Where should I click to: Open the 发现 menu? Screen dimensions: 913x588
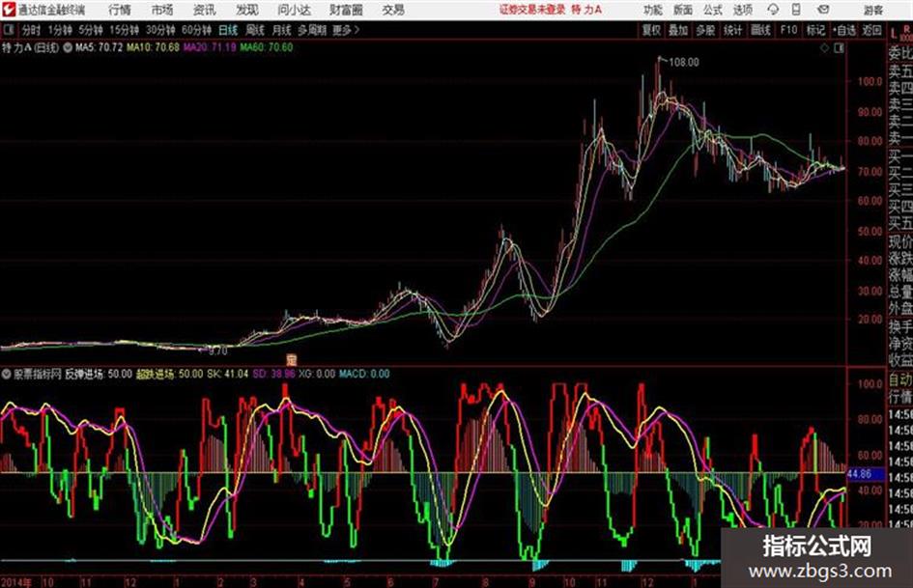click(247, 10)
